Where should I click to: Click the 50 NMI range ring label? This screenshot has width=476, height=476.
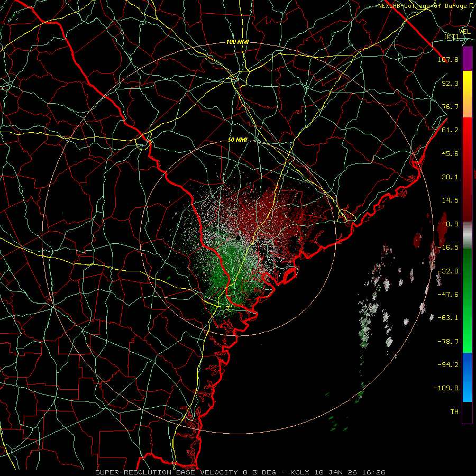237,140
